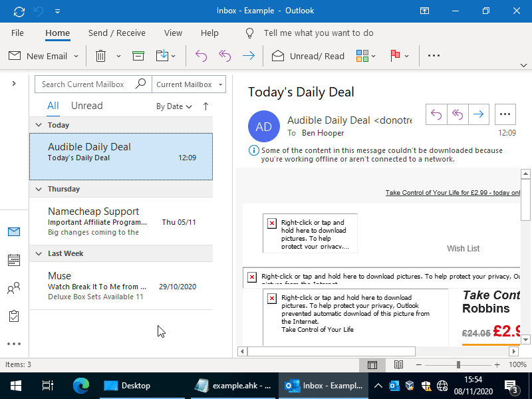
Task: Switch to Normal view layout icon
Action: pos(372,364)
